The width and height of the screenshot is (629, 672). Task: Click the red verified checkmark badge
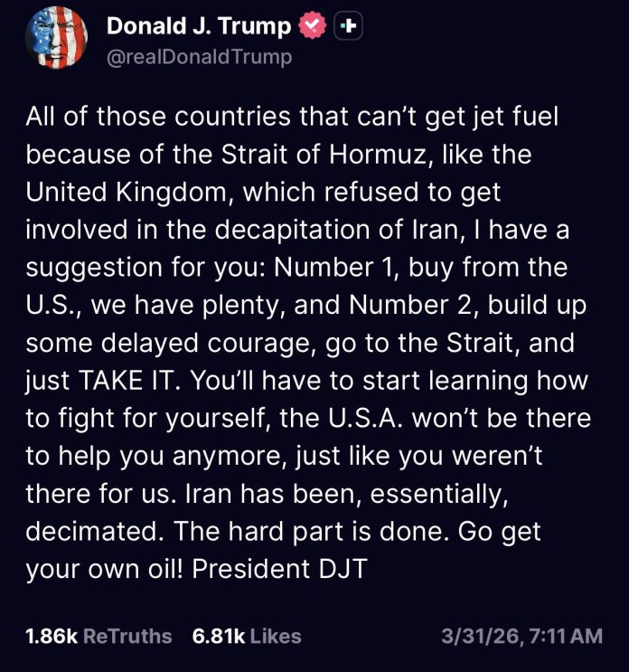coord(312,26)
